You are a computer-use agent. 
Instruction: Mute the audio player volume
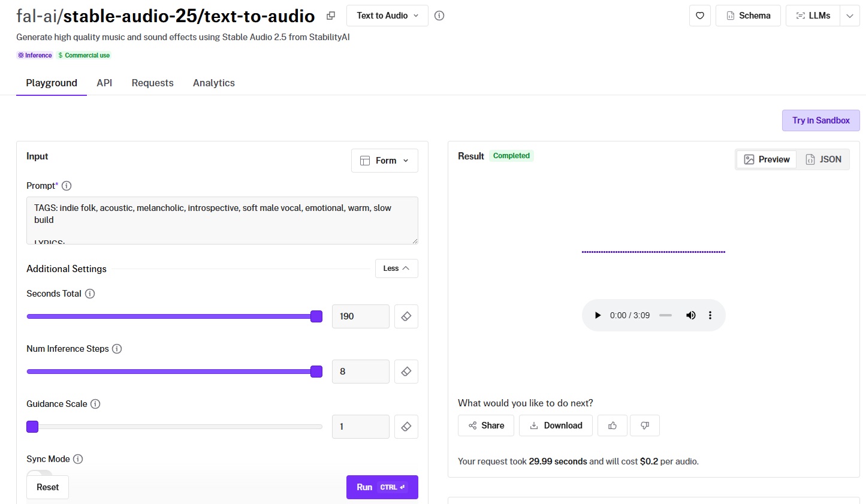[x=690, y=315]
